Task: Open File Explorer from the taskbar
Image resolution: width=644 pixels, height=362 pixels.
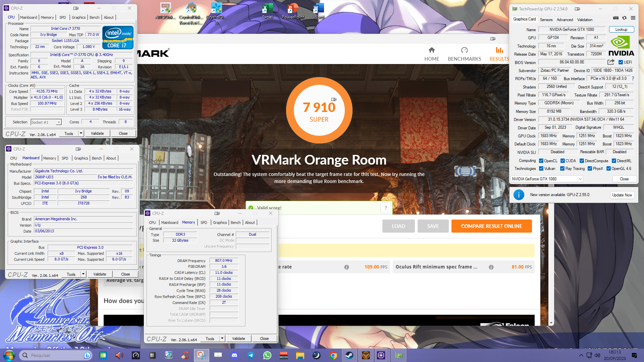Action: click(300, 355)
